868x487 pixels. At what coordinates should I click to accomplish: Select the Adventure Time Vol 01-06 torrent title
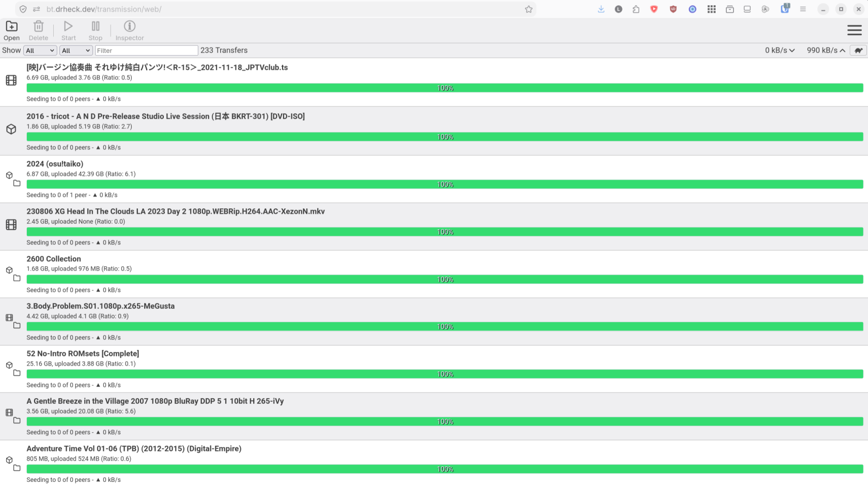tap(134, 449)
